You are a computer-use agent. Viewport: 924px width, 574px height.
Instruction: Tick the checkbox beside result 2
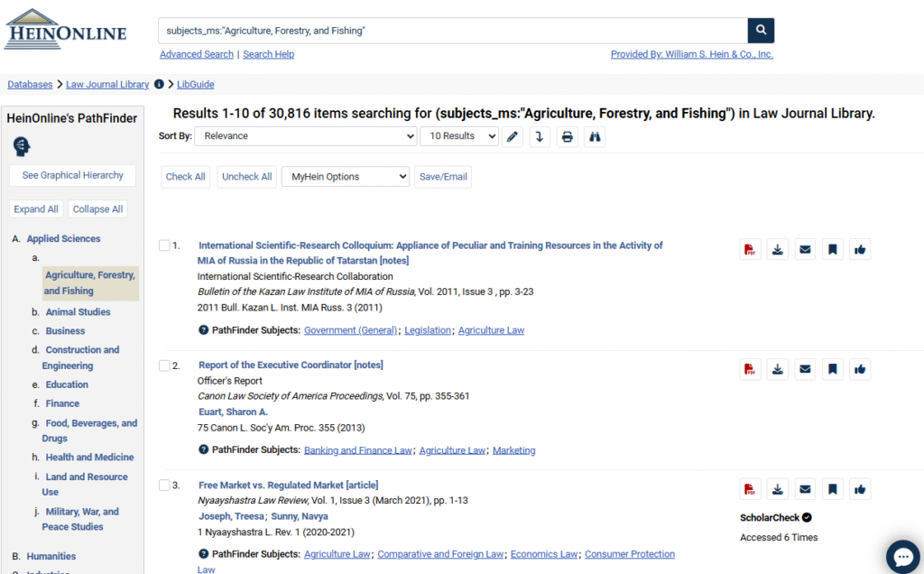[x=164, y=366]
